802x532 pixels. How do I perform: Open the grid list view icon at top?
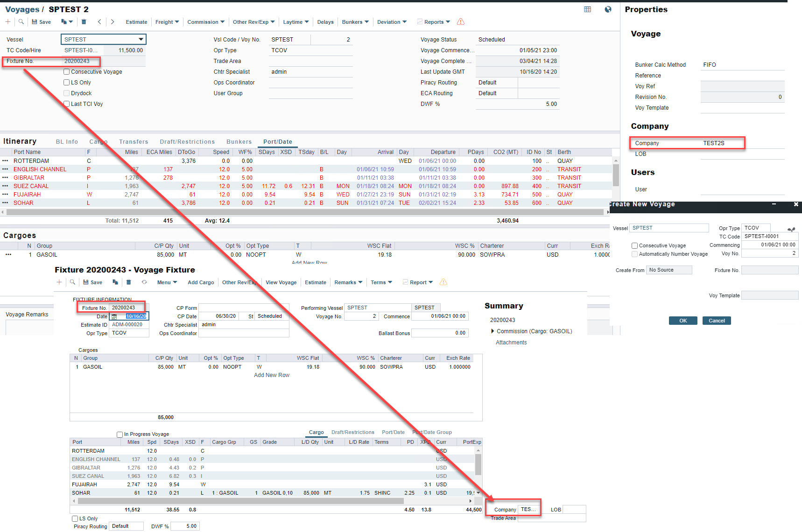pyautogui.click(x=587, y=9)
